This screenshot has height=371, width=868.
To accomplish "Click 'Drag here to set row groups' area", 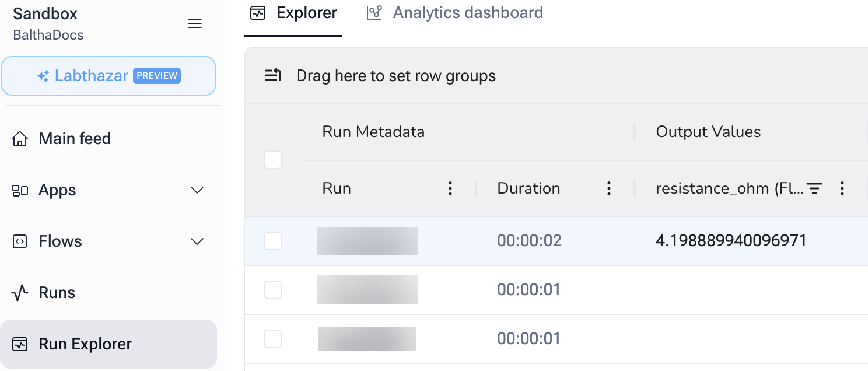I will [396, 76].
